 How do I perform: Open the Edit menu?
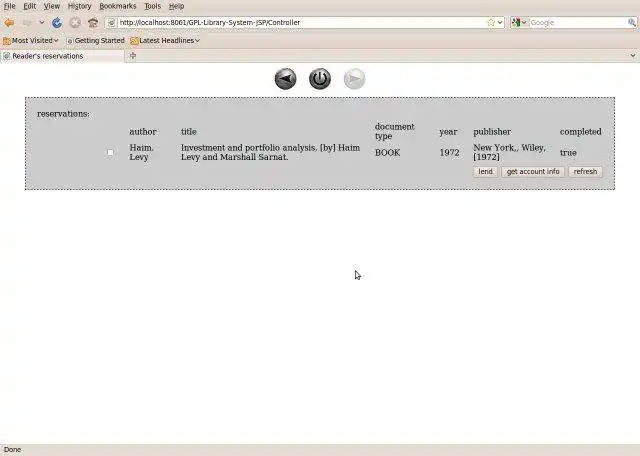click(x=29, y=6)
